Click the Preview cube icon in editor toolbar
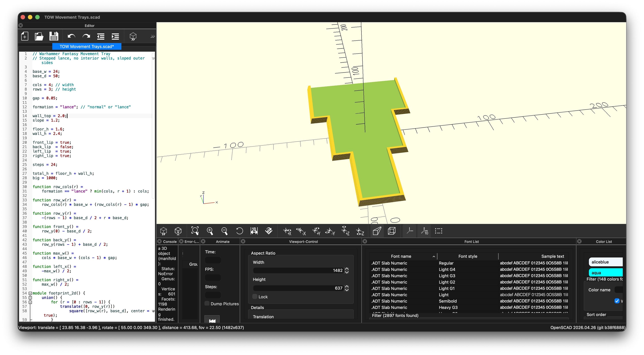Viewport: 644px width, 355px height. pos(133,37)
